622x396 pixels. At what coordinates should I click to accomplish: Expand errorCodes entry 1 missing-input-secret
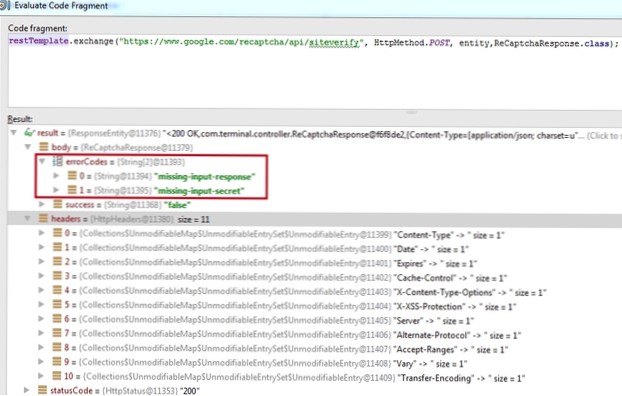56,190
